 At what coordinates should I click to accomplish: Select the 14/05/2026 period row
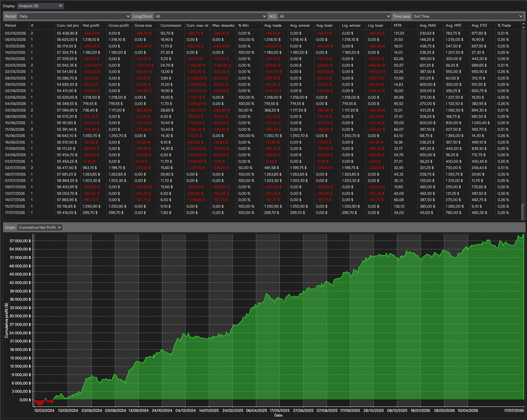(x=262, y=52)
